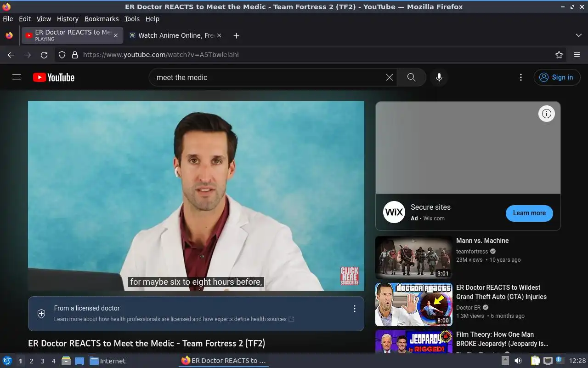This screenshot has width=588, height=368.
Task: Open the Bookmarks menu
Action: tap(102, 19)
